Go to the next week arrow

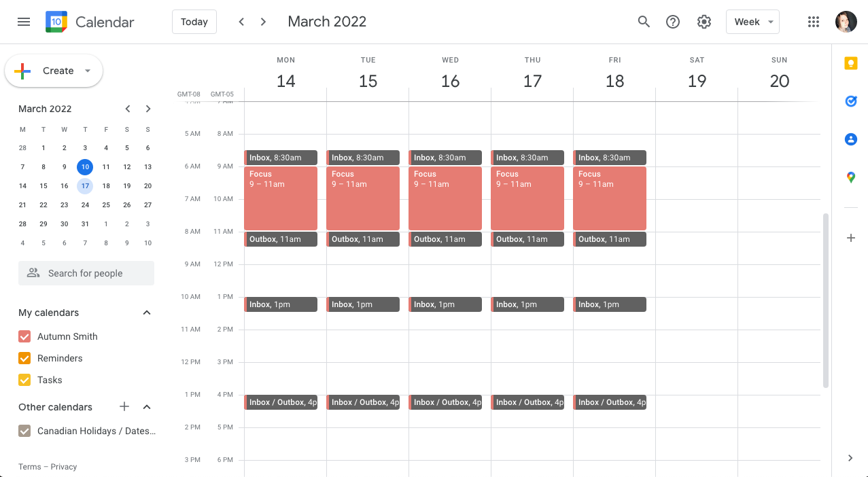pos(263,22)
